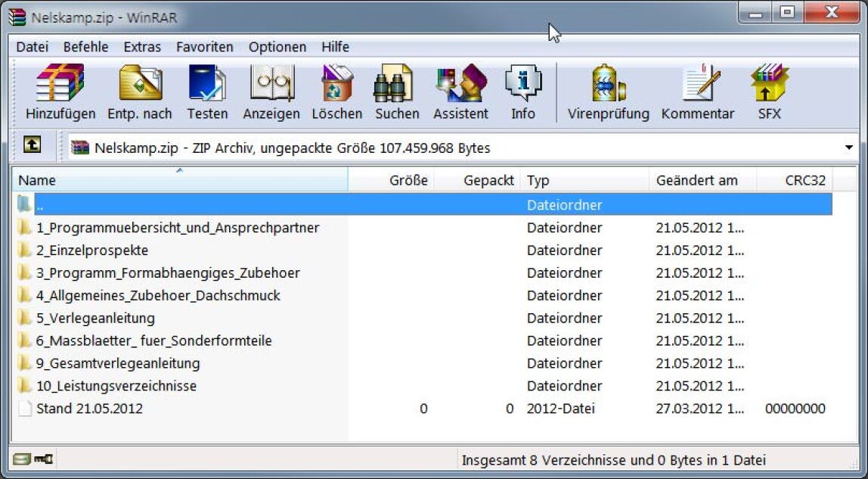Maximize the WinRAR window
This screenshot has height=479, width=868.
tap(787, 12)
